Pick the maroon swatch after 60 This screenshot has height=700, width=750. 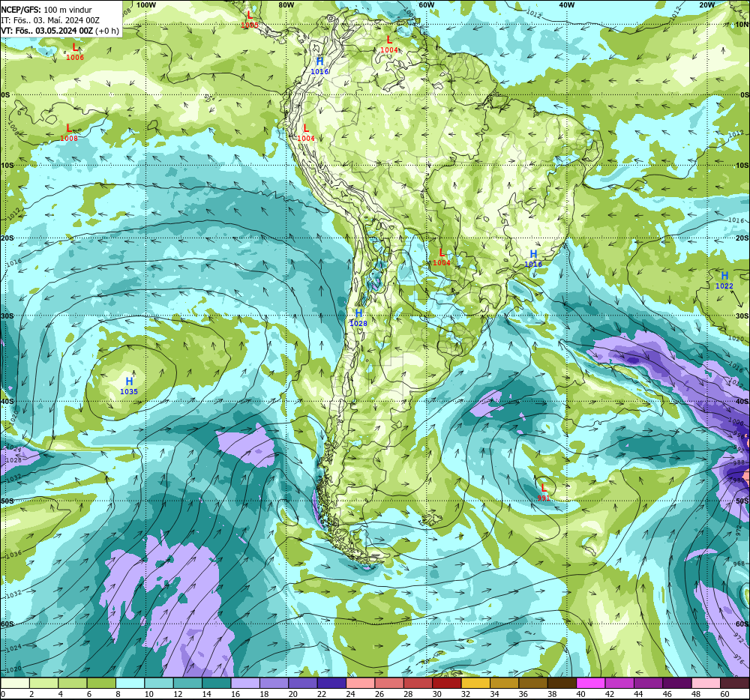tap(734, 684)
